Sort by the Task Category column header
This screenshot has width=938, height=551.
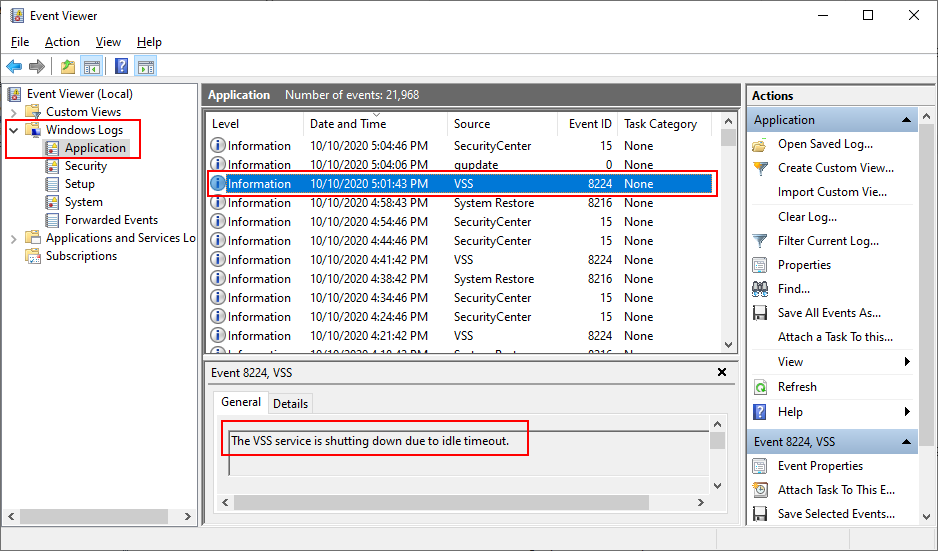tap(664, 124)
